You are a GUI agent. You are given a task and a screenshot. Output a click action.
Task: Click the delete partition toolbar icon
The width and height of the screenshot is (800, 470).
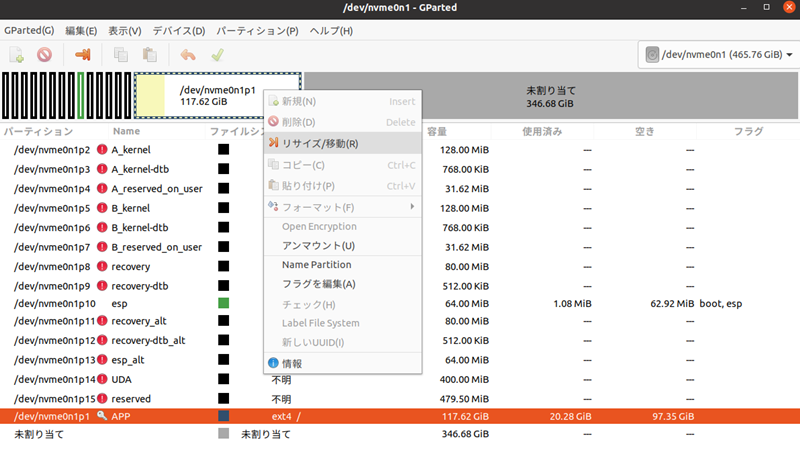point(44,55)
